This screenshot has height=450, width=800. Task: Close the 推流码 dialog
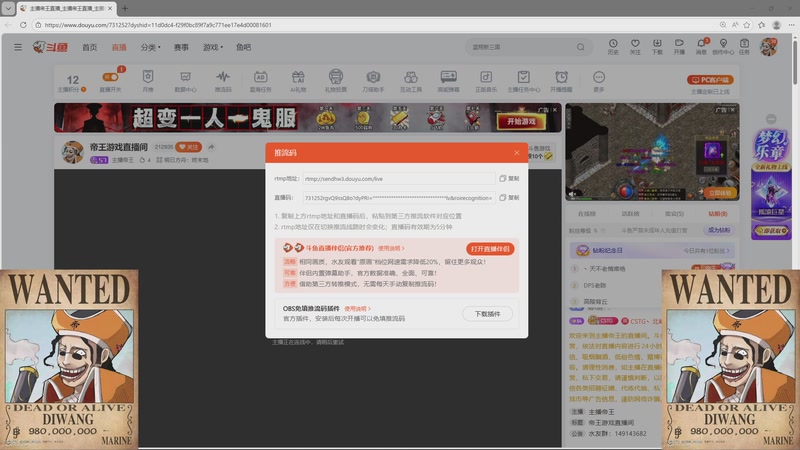pyautogui.click(x=517, y=153)
